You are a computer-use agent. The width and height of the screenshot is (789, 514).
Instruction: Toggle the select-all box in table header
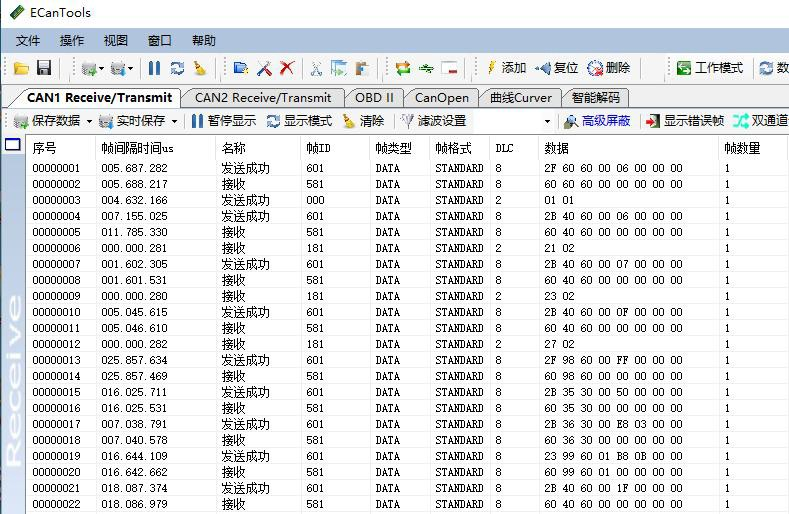click(13, 145)
